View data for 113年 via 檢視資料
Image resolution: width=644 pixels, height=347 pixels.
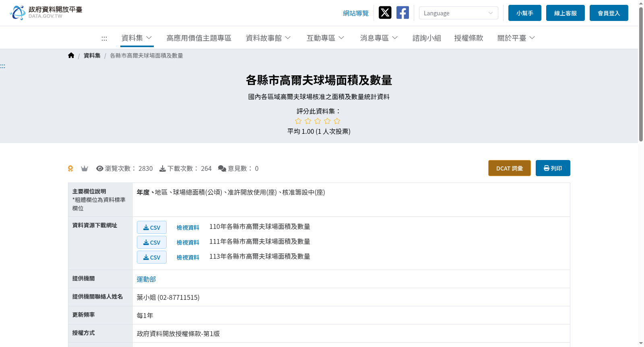[188, 258]
